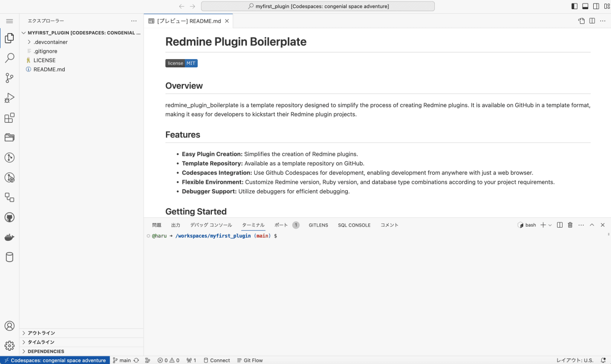
Task: Click the command center search field
Action: 318,6
